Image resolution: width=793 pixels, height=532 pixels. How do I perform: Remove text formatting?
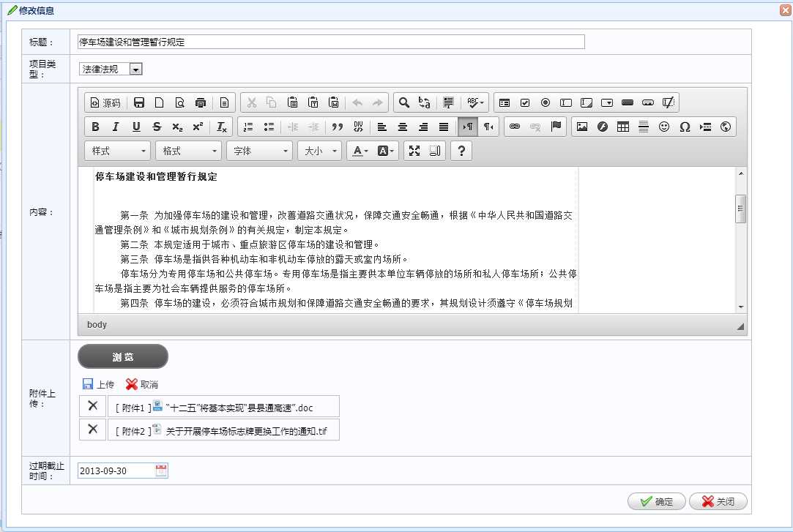tap(222, 127)
